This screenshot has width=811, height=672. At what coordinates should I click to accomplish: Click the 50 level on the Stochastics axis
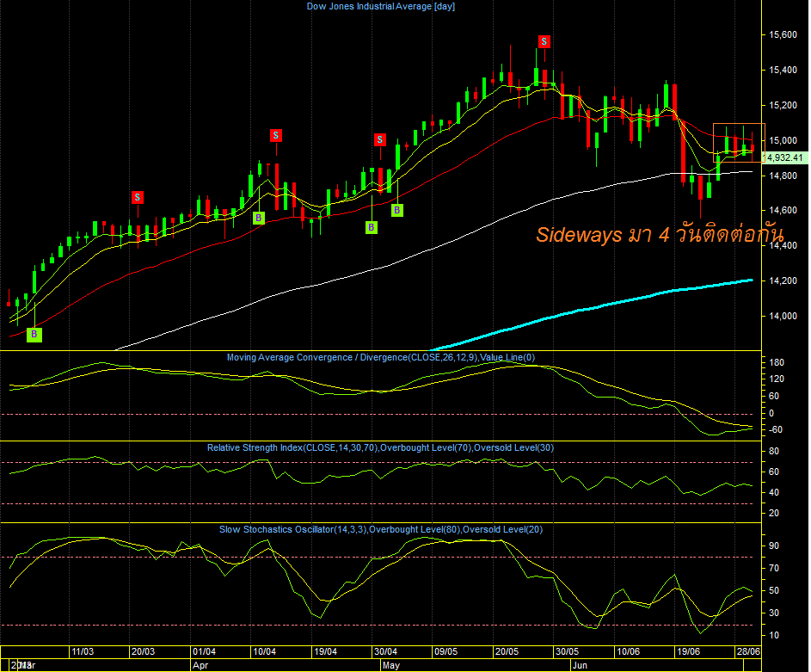pos(774,591)
